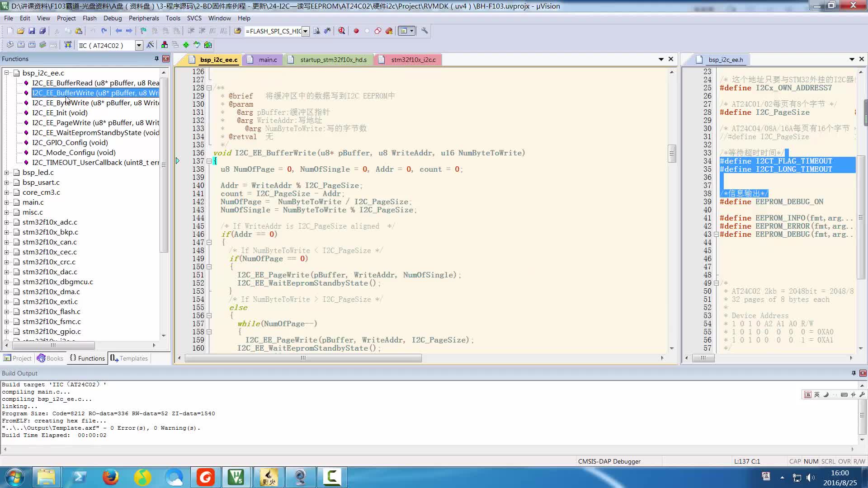Expand main.c tree node
This screenshot has height=488, width=868.
(7, 202)
